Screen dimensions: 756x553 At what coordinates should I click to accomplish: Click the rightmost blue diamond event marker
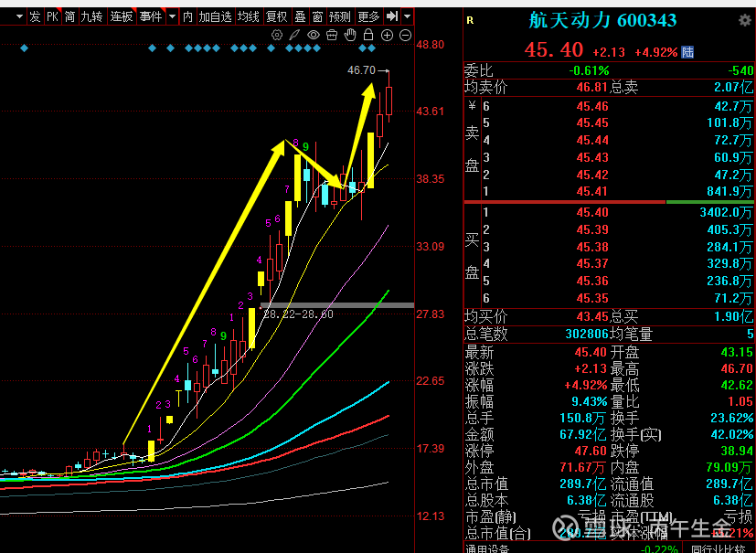(x=371, y=48)
